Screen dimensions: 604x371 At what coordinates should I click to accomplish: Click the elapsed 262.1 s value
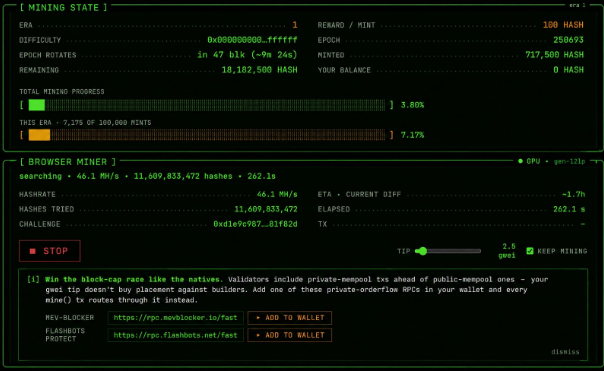coord(569,209)
